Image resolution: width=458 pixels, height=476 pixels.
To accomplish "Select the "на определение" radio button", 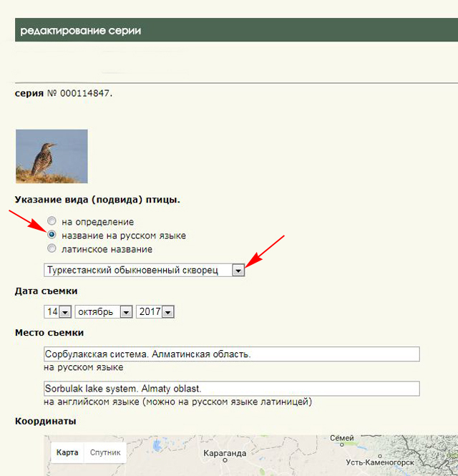I will coord(52,222).
